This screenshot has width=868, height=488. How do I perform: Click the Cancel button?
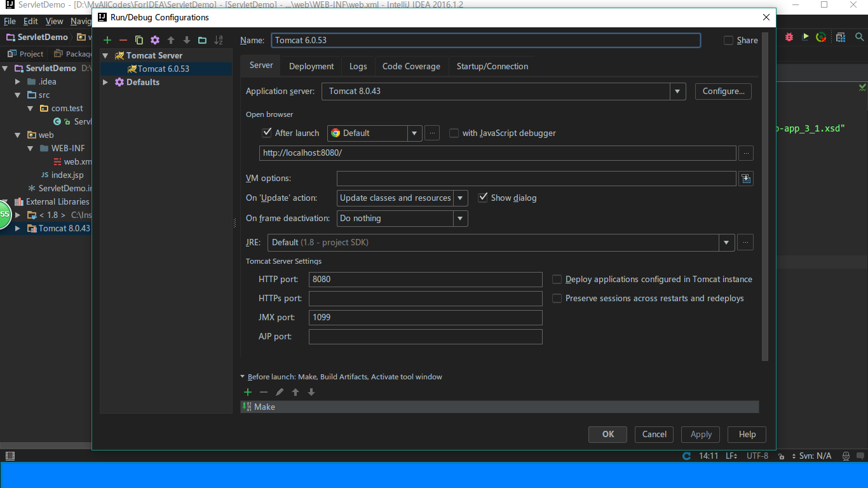point(654,434)
